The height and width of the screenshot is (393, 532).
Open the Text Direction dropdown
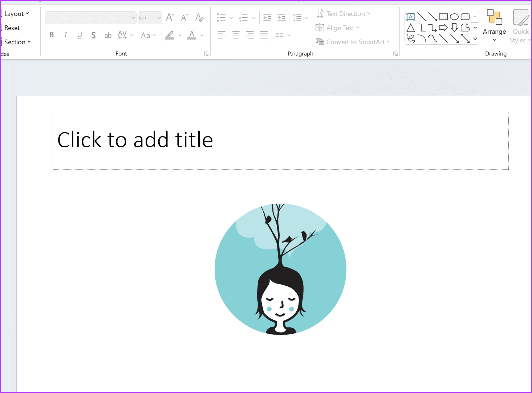pyautogui.click(x=343, y=14)
